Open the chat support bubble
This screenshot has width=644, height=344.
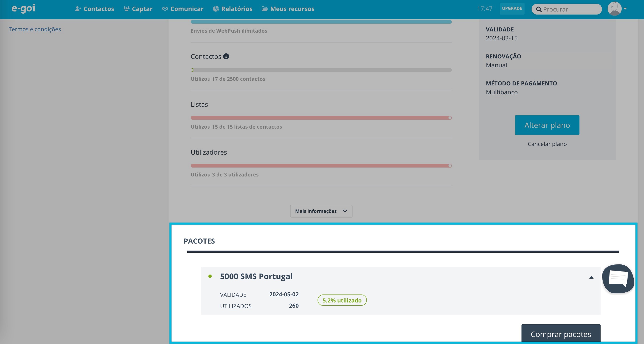pyautogui.click(x=618, y=279)
